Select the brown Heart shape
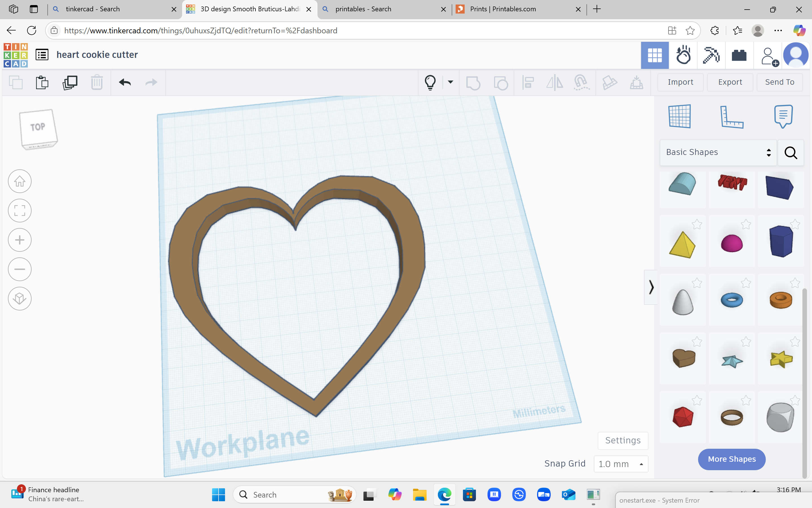 tap(684, 358)
